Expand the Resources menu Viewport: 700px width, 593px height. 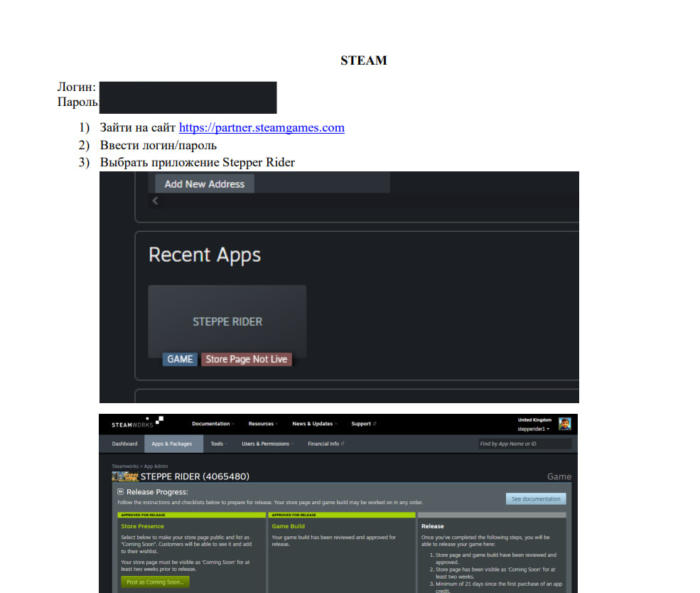coord(263,424)
